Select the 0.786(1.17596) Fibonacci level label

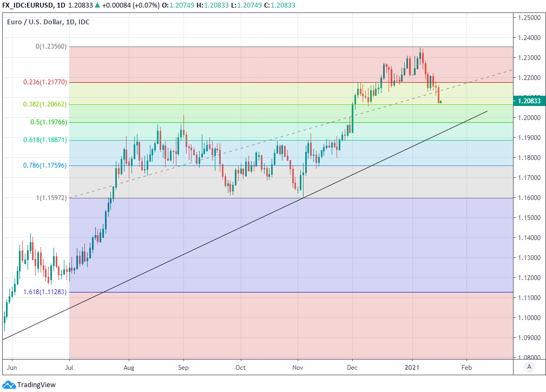point(45,165)
